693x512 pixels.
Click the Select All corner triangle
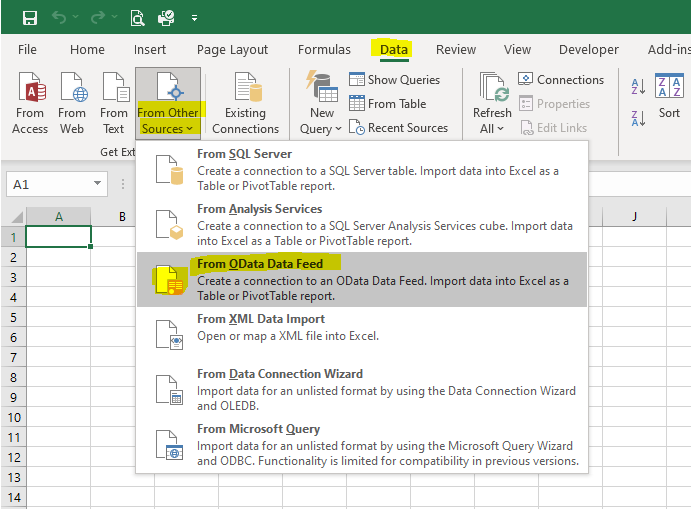click(x=17, y=217)
